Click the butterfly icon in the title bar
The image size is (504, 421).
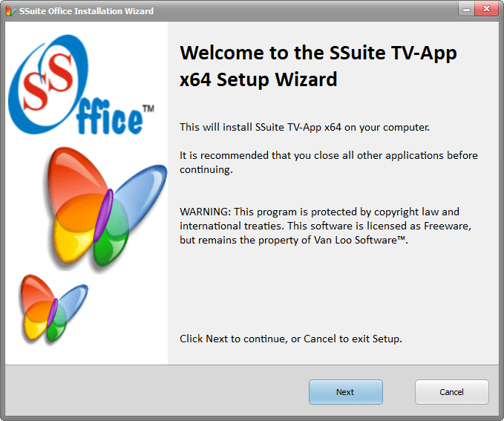coord(11,11)
